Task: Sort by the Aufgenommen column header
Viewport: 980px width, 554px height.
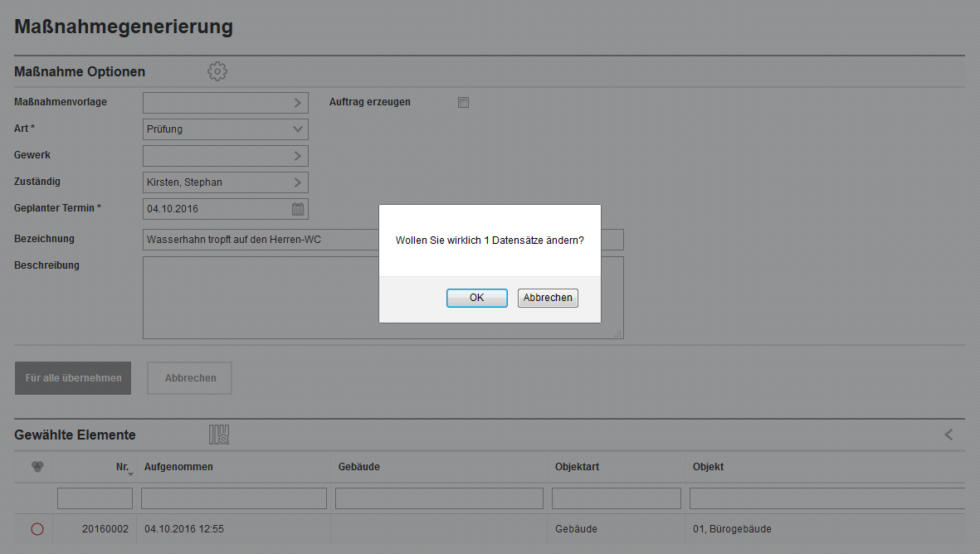Action: [x=178, y=467]
